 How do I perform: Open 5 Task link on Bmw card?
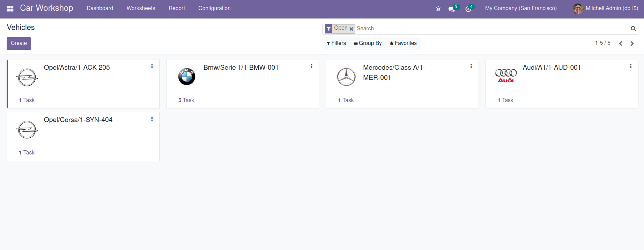pos(186,100)
